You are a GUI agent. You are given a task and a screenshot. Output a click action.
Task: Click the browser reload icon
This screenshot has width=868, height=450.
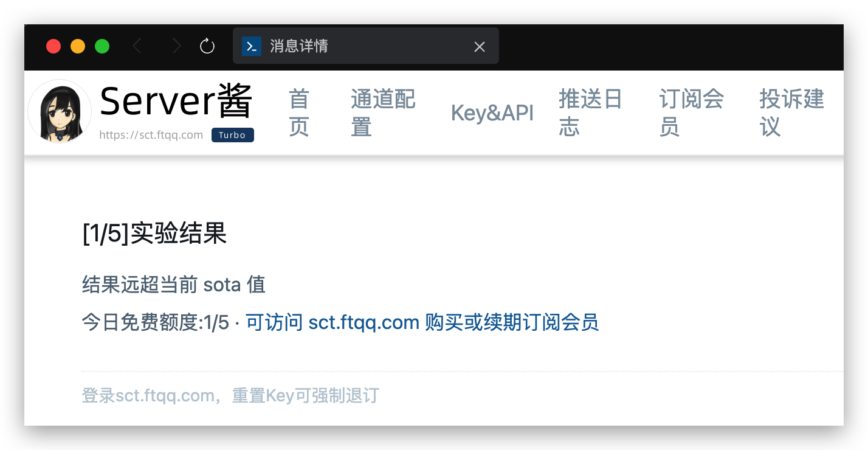coord(207,46)
